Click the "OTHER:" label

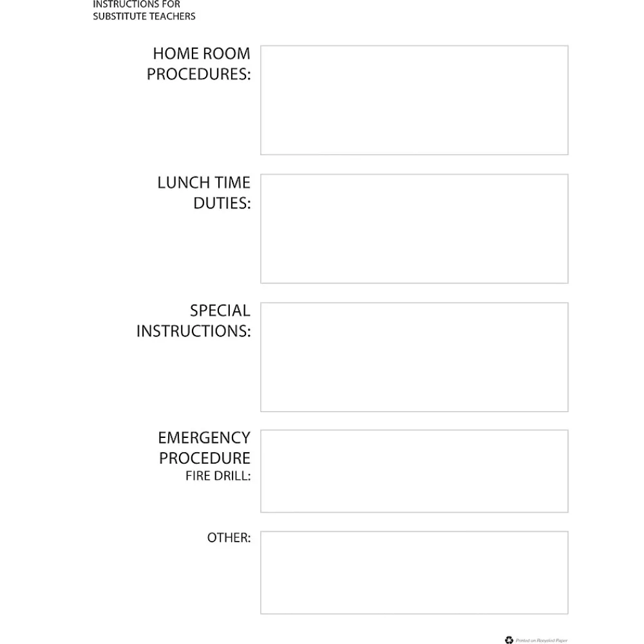click(229, 538)
